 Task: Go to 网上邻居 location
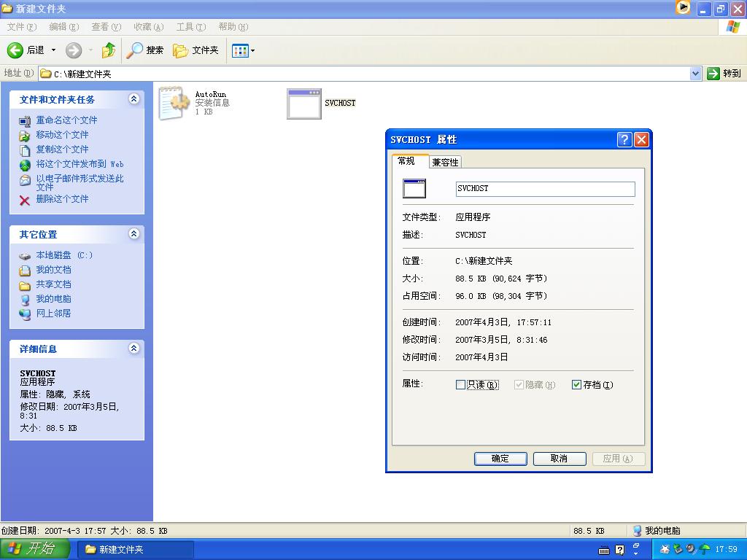[x=53, y=314]
